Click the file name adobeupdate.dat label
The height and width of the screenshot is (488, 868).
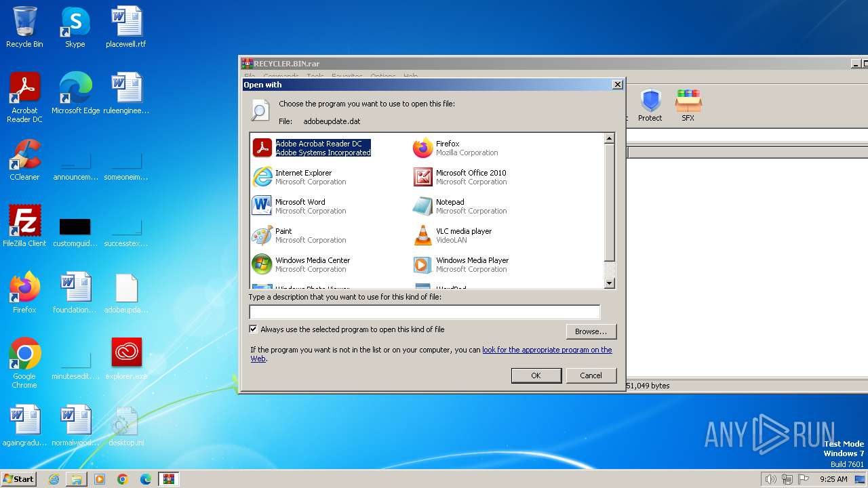point(332,121)
